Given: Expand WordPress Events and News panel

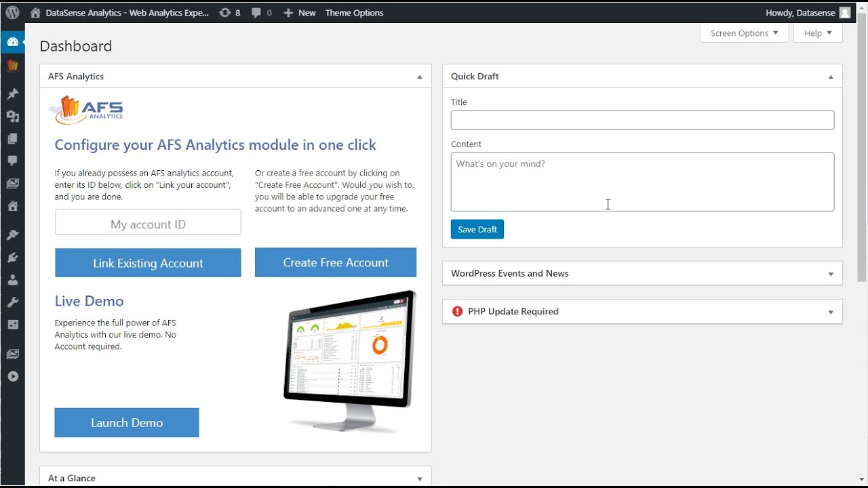Looking at the screenshot, I should coord(830,274).
